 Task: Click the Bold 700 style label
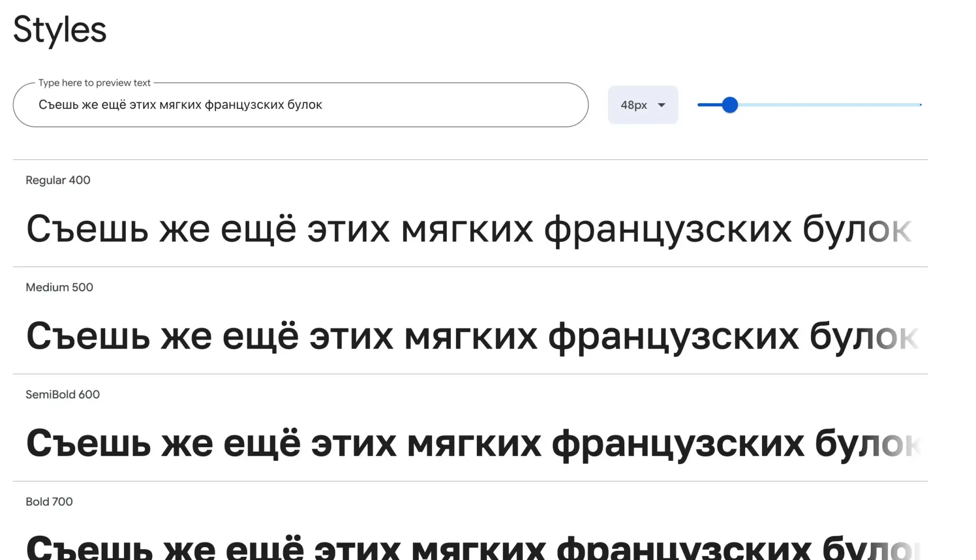point(49,502)
